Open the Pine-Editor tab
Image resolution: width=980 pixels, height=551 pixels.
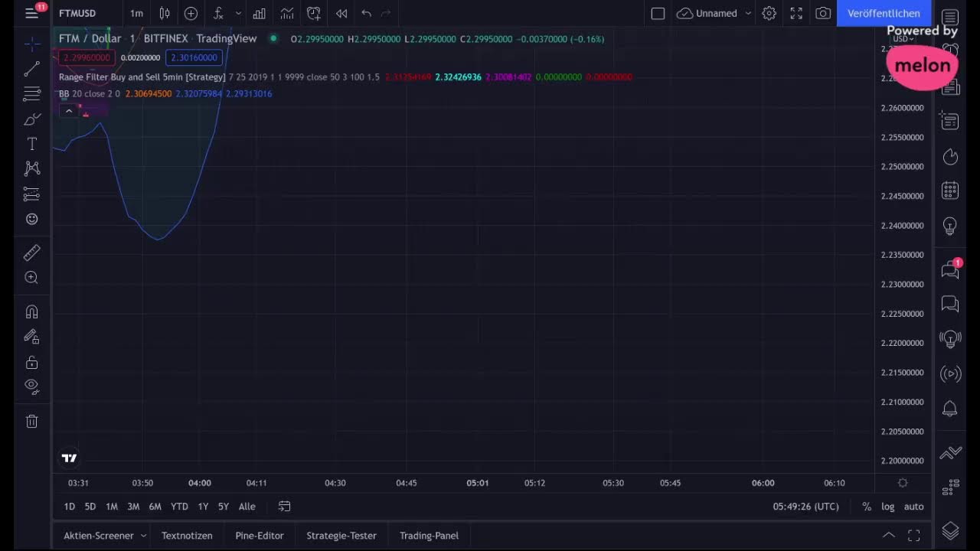coord(260,536)
